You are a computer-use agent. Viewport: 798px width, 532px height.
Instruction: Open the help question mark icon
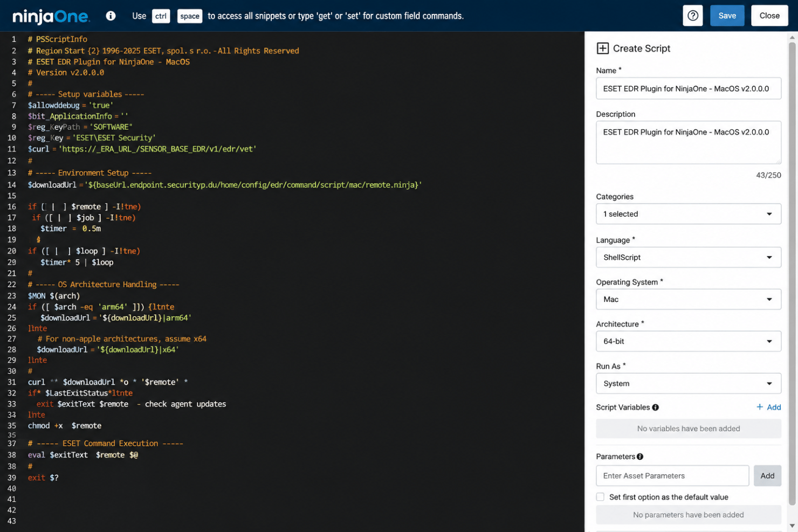pyautogui.click(x=693, y=16)
